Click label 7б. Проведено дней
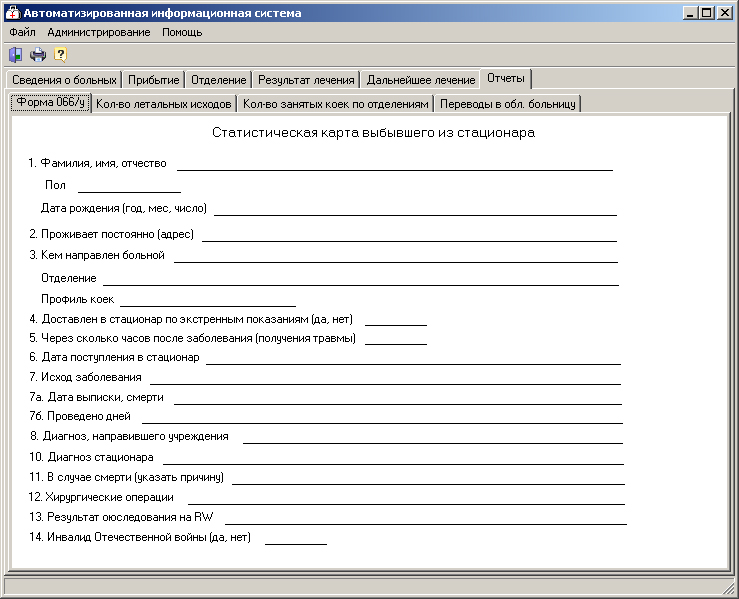This screenshot has height=599, width=739. tap(80, 416)
